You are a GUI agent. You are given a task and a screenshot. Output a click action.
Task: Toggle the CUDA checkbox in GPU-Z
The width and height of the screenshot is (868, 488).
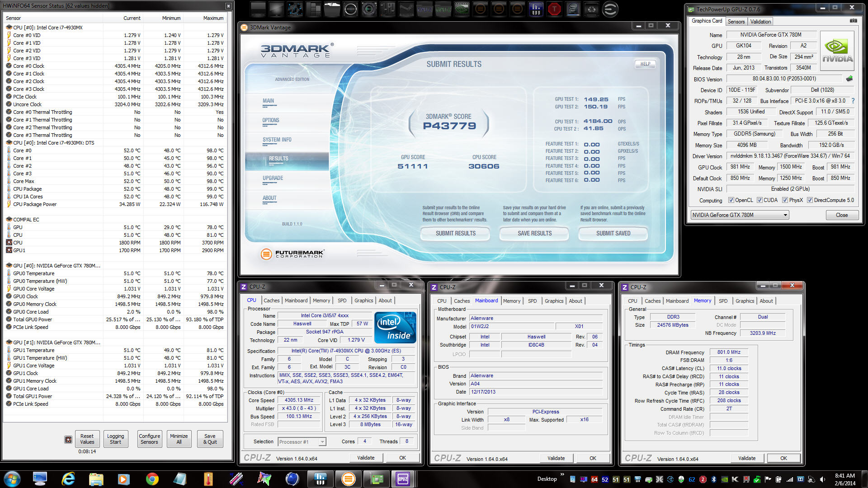759,200
